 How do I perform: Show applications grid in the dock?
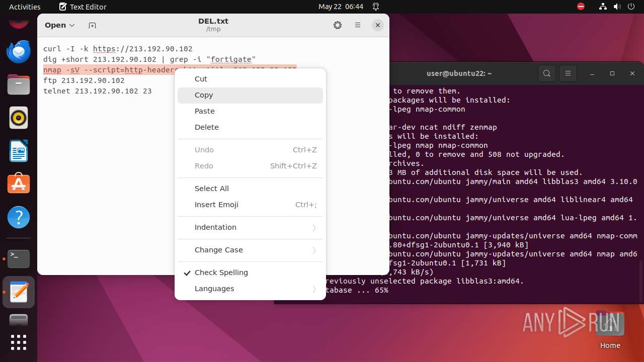[x=19, y=342]
